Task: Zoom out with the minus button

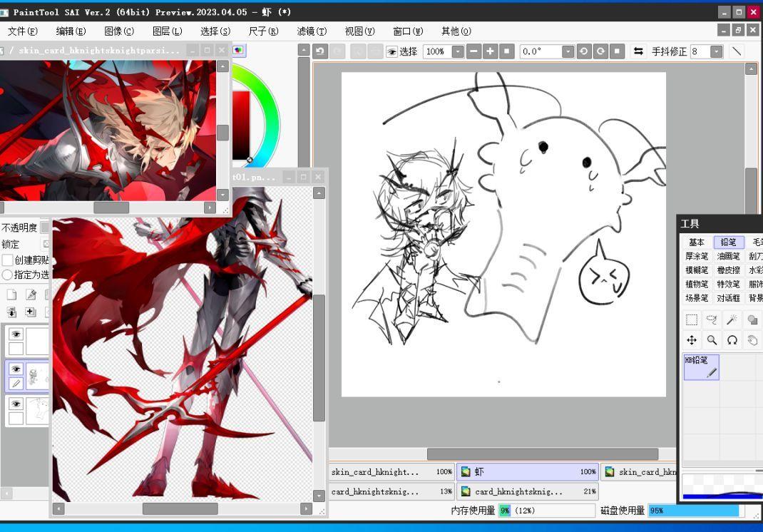Action: [474, 51]
